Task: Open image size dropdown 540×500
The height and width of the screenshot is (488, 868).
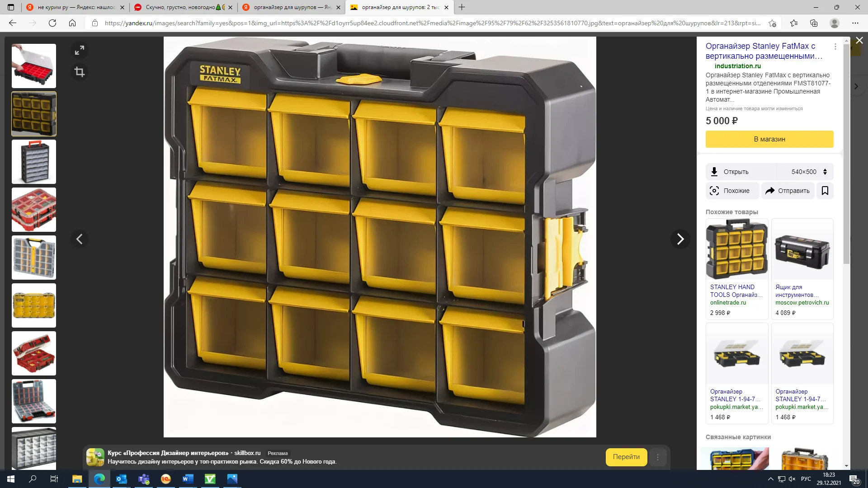Action: (809, 172)
